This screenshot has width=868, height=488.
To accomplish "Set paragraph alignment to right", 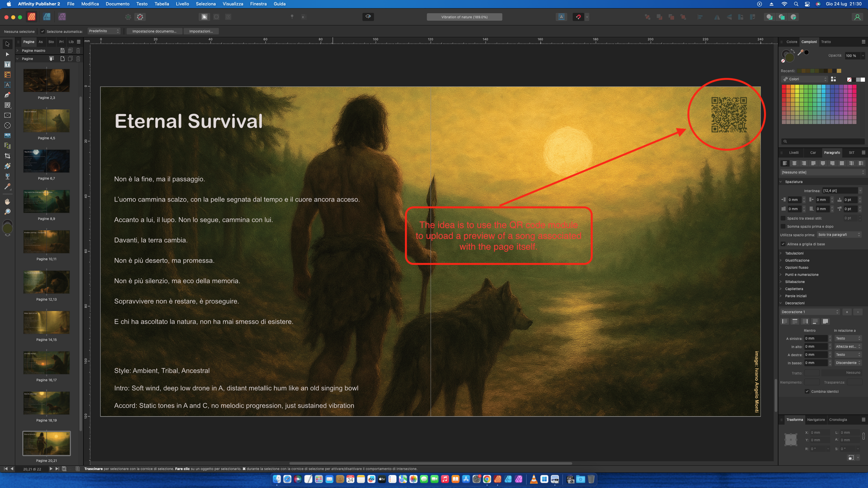I will 804,163.
